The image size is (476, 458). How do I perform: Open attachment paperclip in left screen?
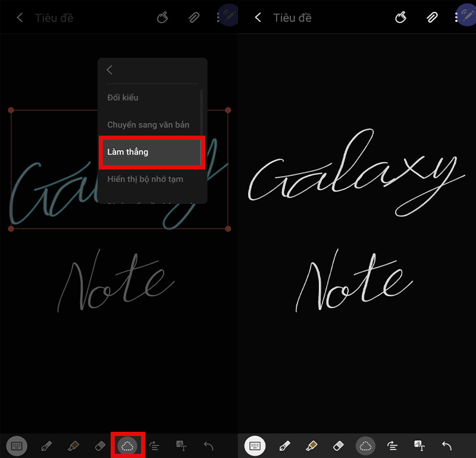click(194, 18)
